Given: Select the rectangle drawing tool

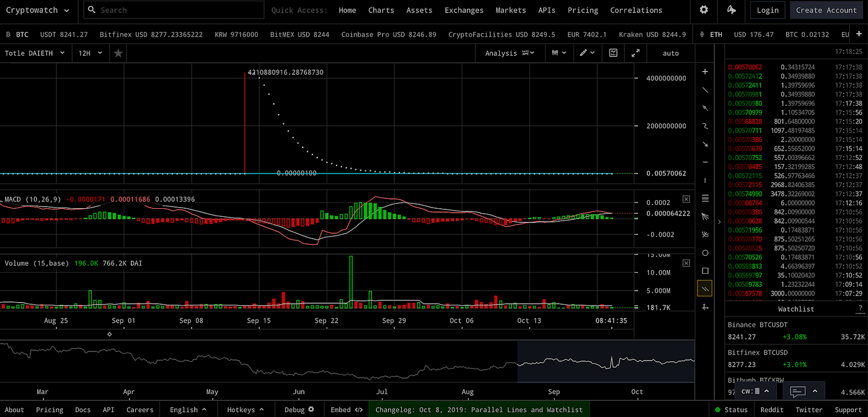Looking at the screenshot, I should [705, 271].
